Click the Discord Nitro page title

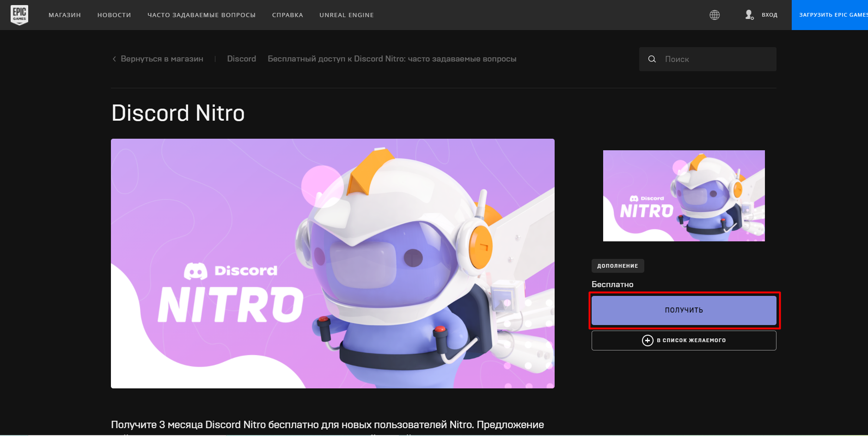click(178, 113)
